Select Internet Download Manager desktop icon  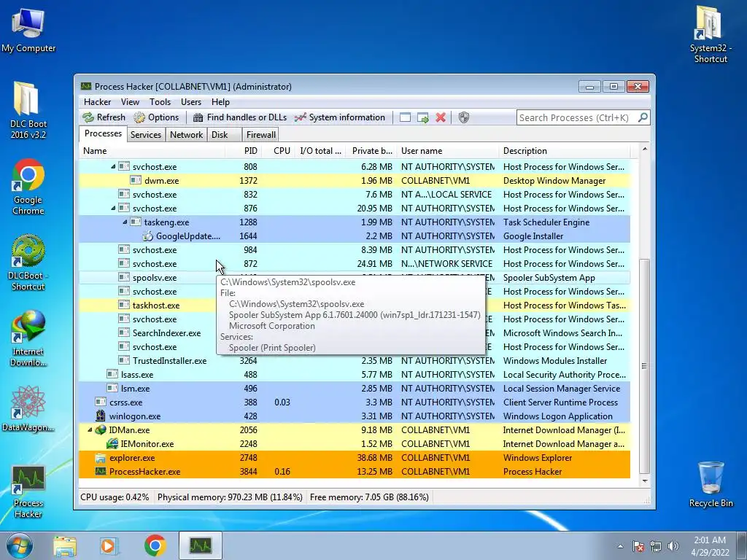click(28, 338)
